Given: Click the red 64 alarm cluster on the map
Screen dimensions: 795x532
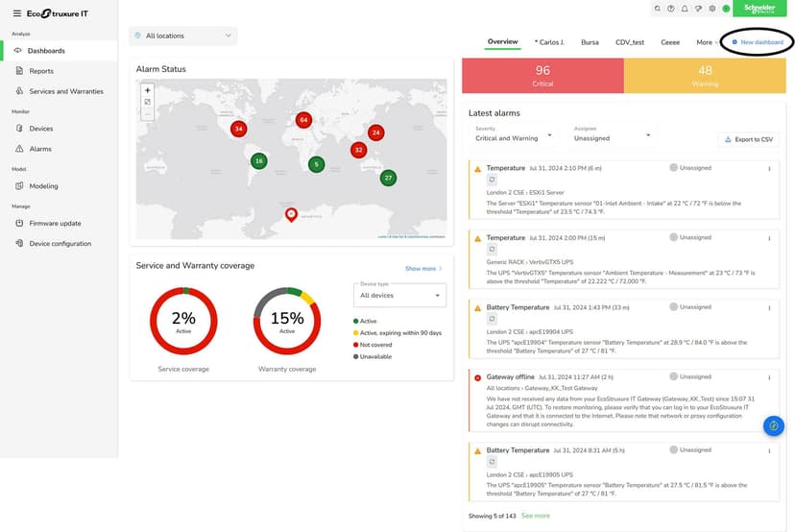Looking at the screenshot, I should point(303,120).
